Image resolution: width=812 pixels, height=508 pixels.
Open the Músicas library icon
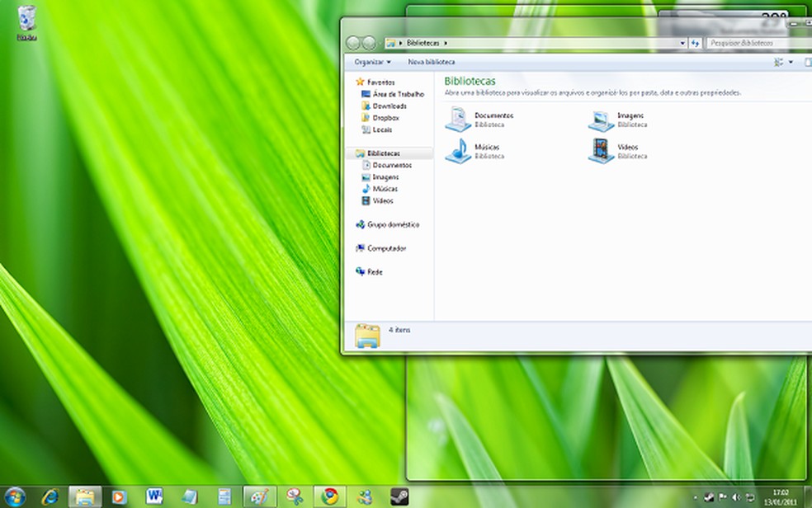458,151
